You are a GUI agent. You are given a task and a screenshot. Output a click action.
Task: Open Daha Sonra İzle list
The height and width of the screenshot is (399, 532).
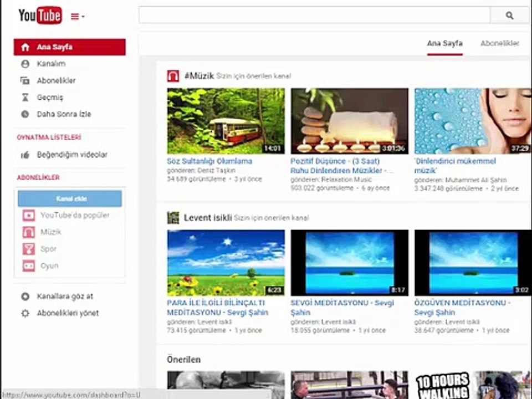point(64,114)
